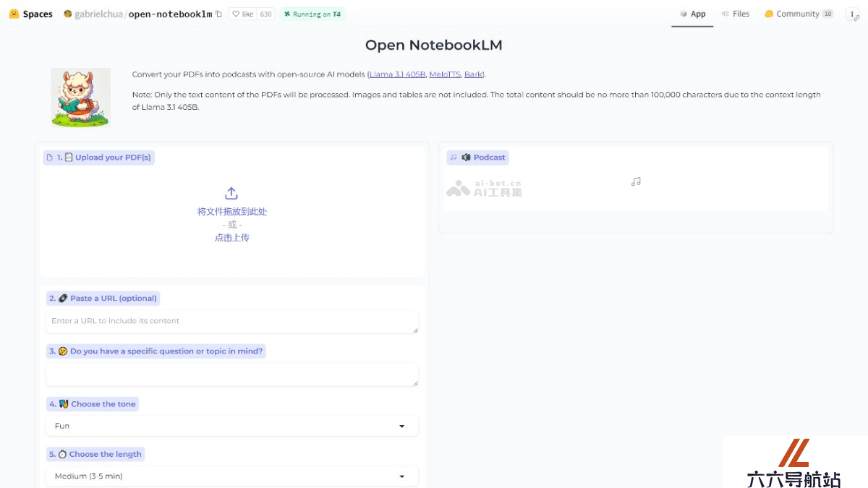Switch to the Community tab

point(798,14)
